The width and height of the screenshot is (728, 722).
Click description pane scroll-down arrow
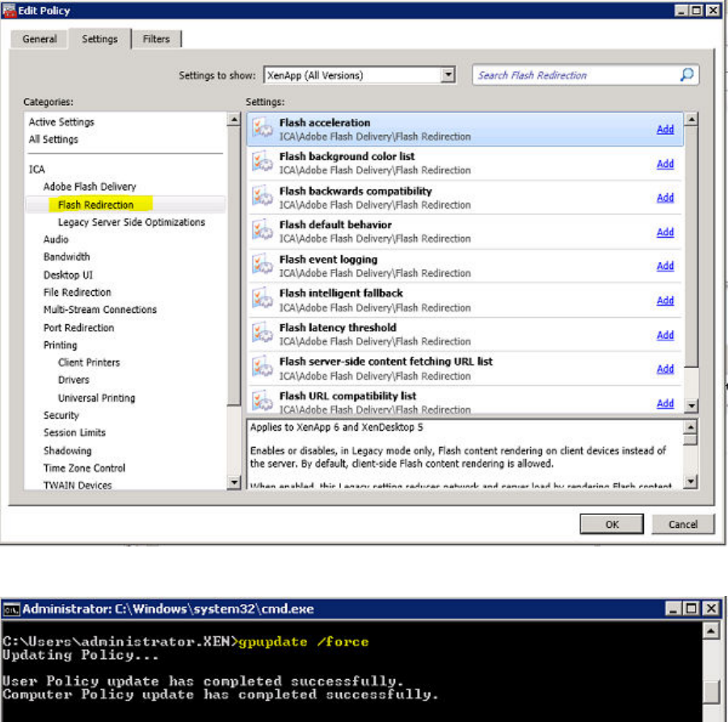(x=690, y=481)
